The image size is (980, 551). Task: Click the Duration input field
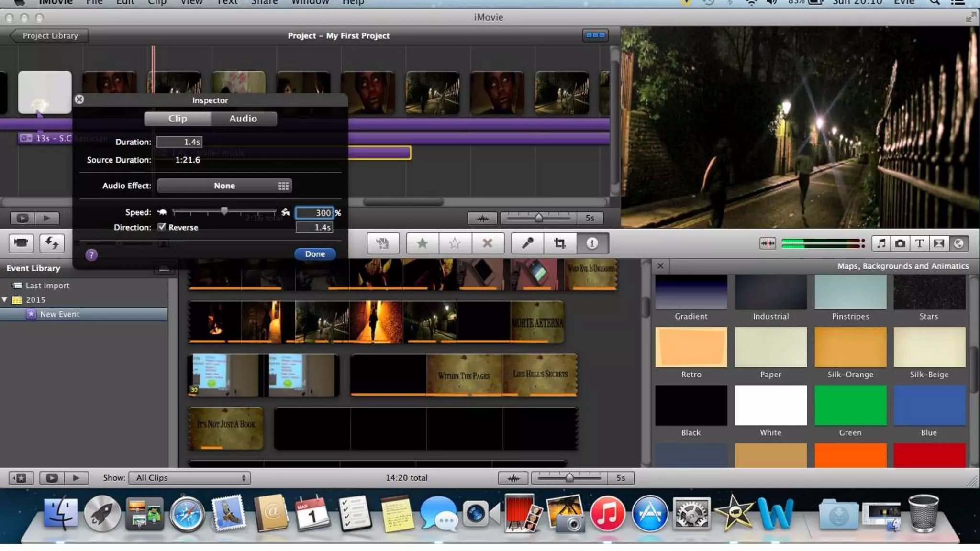pos(179,142)
